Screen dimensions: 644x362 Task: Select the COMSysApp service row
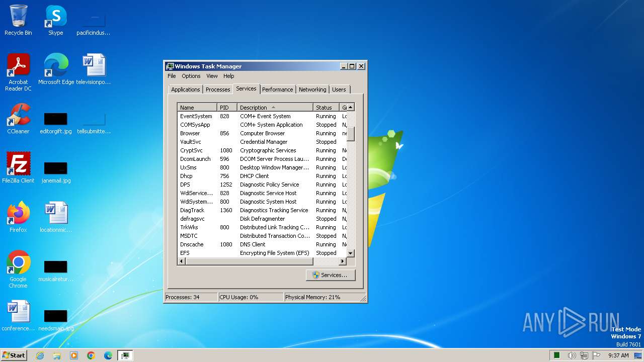pos(262,125)
